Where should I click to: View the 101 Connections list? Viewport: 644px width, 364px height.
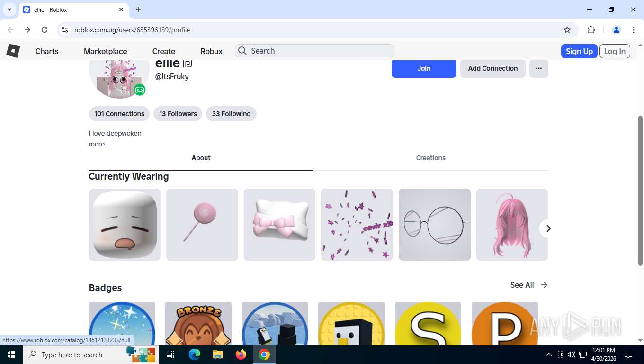pos(119,114)
